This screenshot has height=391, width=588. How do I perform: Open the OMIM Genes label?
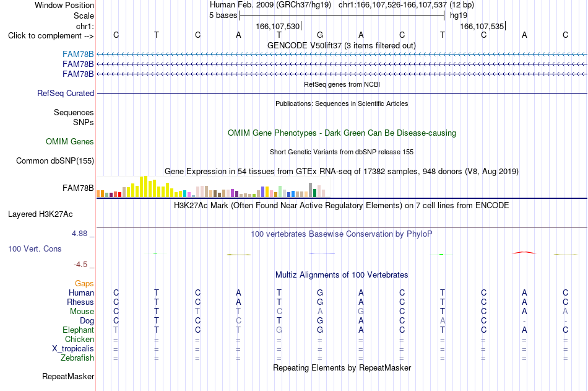tap(70, 142)
